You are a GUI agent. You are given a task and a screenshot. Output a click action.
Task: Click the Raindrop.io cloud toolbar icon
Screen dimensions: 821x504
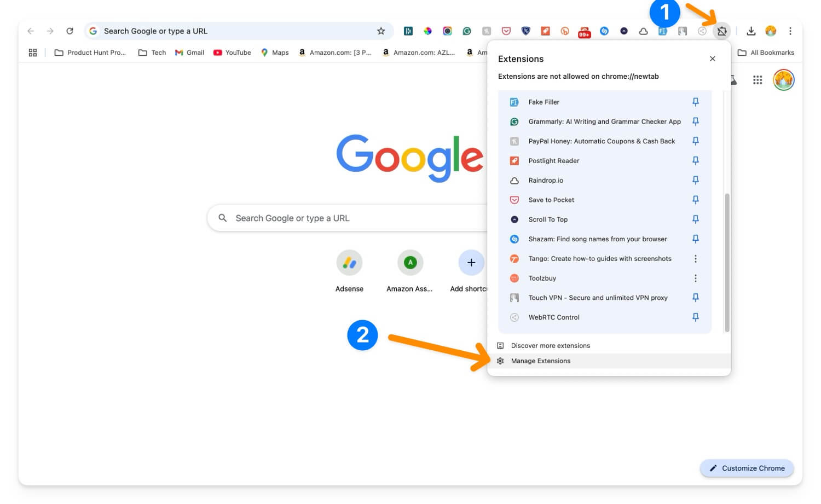[644, 31]
